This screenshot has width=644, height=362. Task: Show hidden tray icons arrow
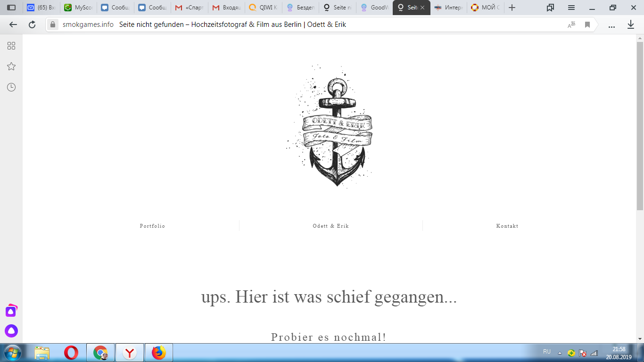(560, 353)
